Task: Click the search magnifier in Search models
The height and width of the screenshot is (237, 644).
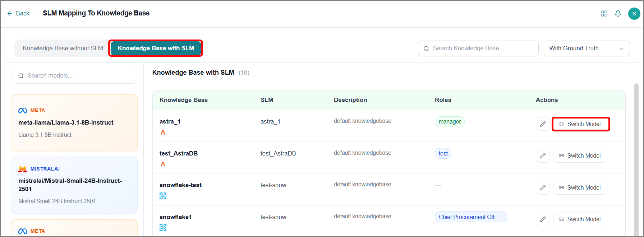Action: tap(21, 76)
